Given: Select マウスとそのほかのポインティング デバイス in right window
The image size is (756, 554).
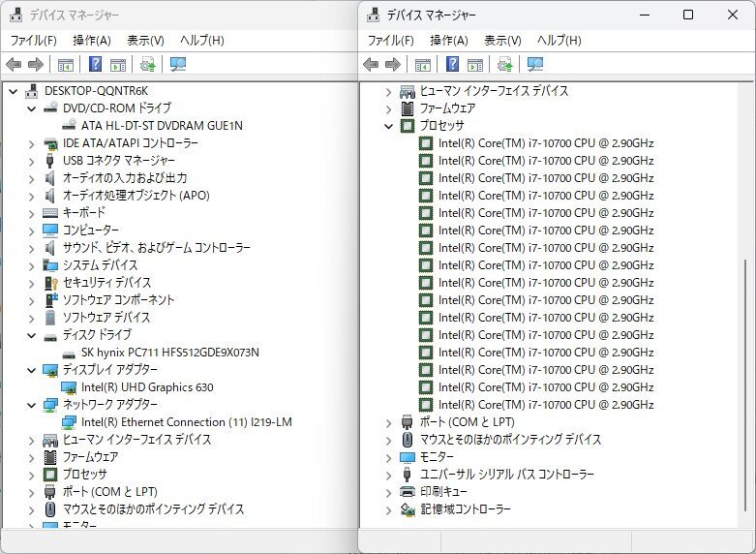Looking at the screenshot, I should 510,440.
